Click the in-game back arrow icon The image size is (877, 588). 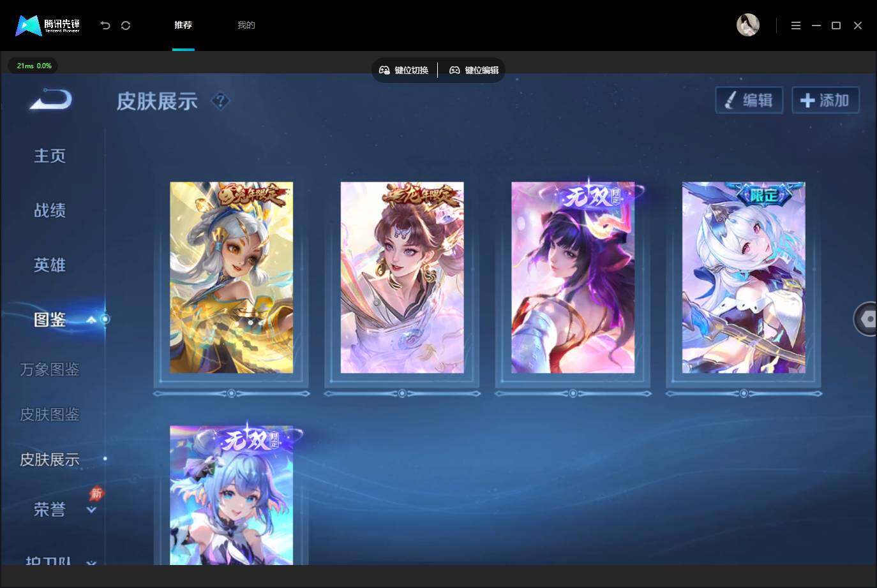(51, 99)
